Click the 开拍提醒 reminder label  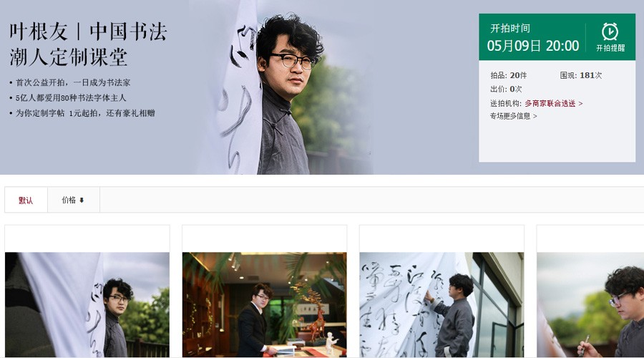point(610,48)
